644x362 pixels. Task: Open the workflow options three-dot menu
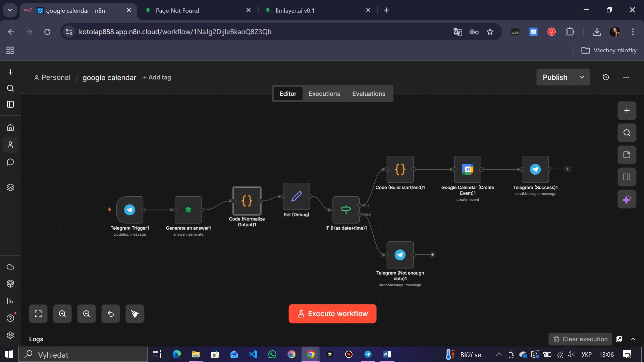(x=626, y=77)
